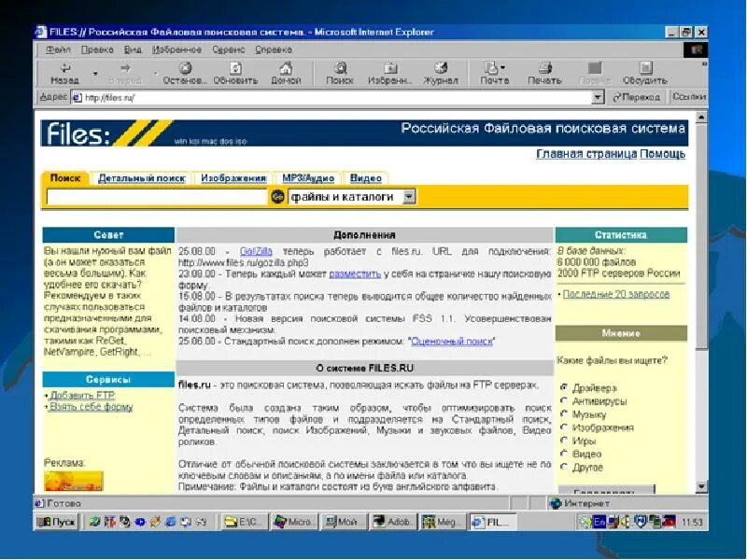747x560 pixels.
Task: Click the Вперед forward toolbar button
Action: (x=125, y=74)
